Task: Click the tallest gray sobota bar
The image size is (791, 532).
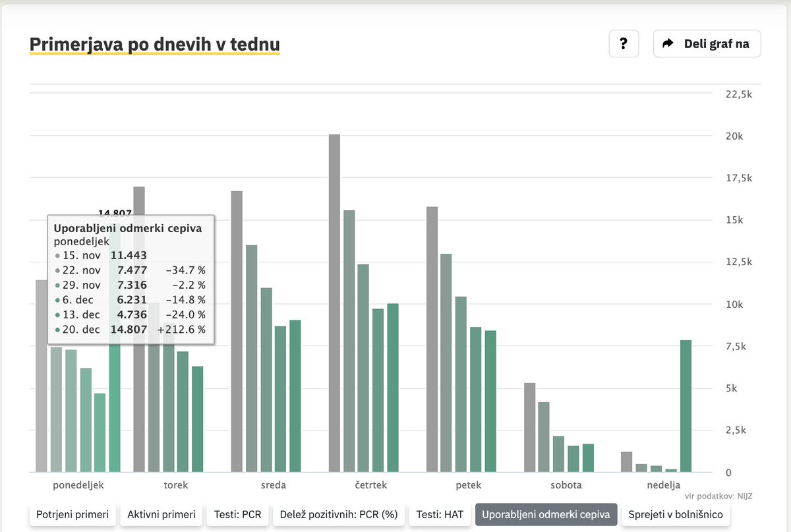Action: click(529, 428)
